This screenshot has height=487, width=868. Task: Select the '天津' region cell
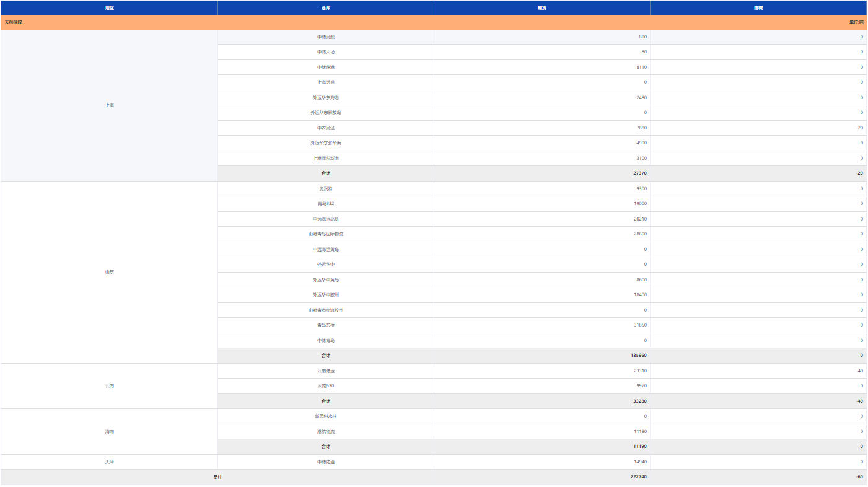coord(109,462)
